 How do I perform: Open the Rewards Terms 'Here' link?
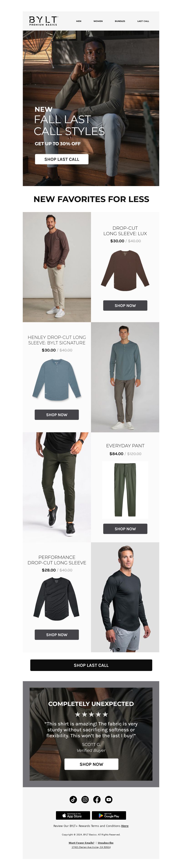point(125,826)
